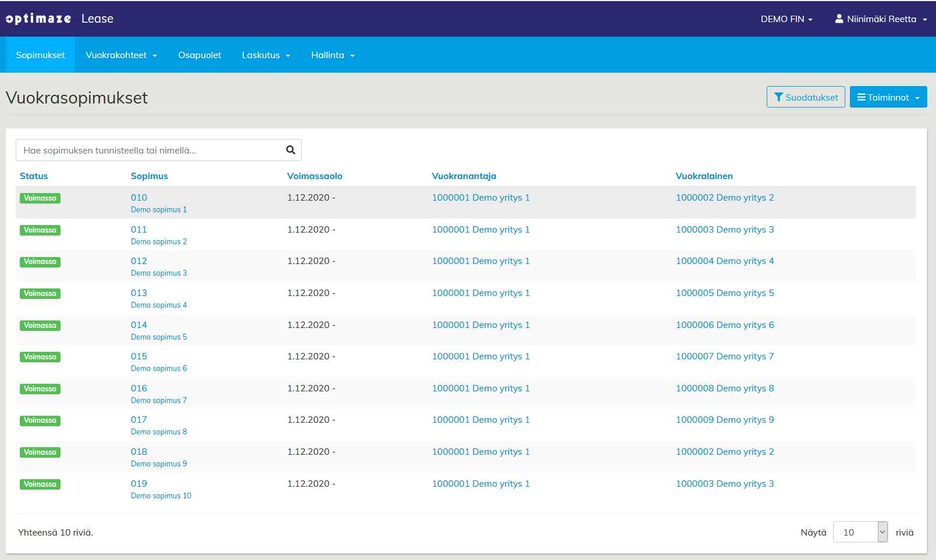Open the Hallinta menu

click(333, 55)
